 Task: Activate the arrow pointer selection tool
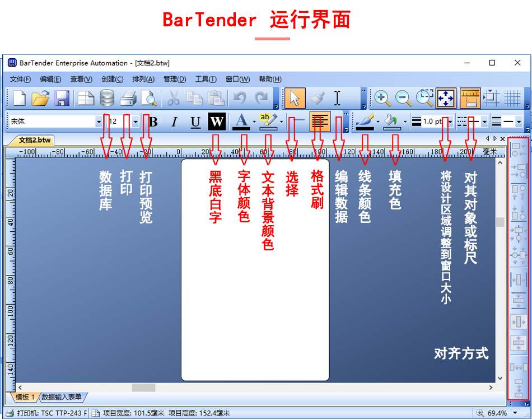click(295, 99)
